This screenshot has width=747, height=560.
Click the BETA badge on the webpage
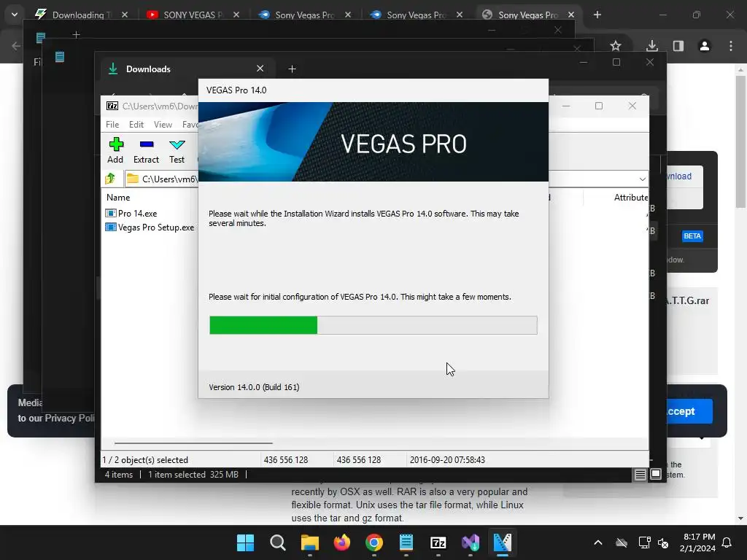pyautogui.click(x=692, y=236)
